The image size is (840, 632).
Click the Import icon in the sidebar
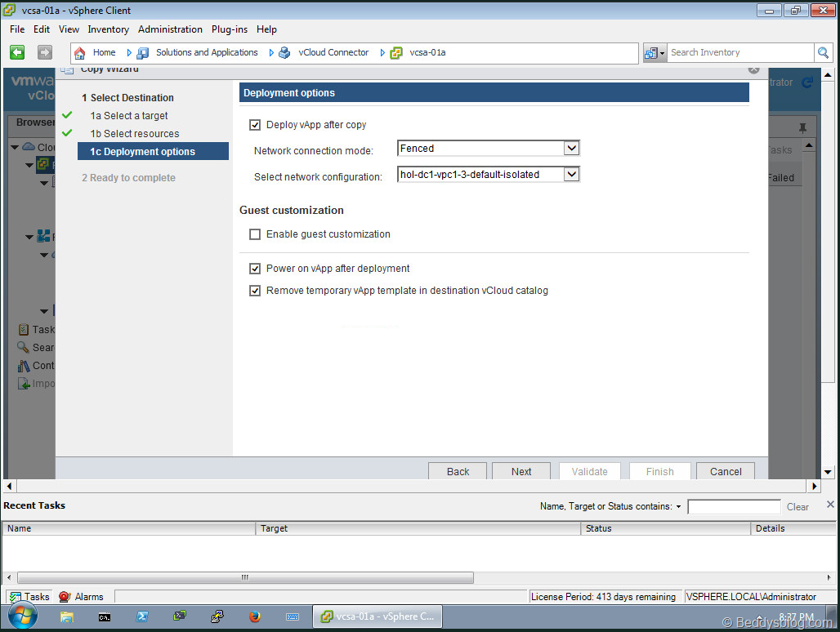[24, 383]
